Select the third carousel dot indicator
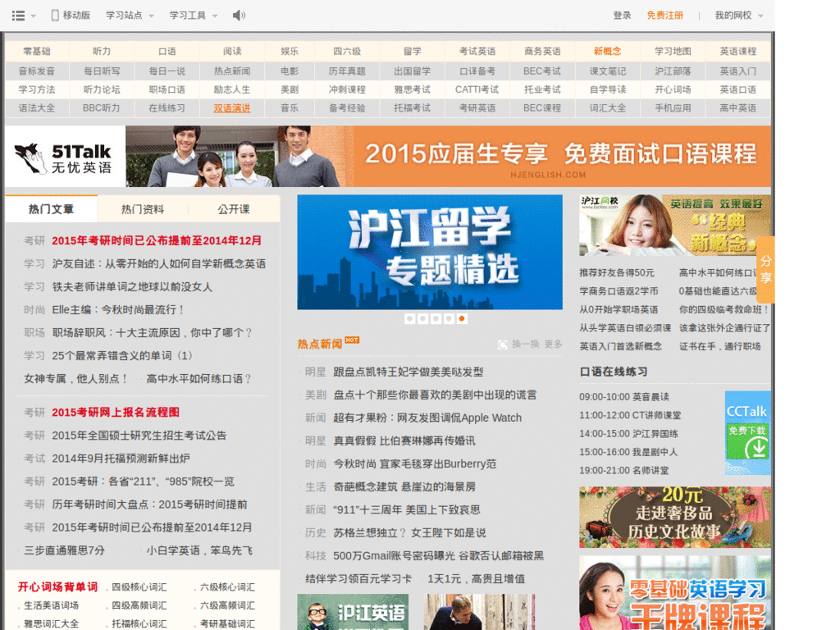 436,319
